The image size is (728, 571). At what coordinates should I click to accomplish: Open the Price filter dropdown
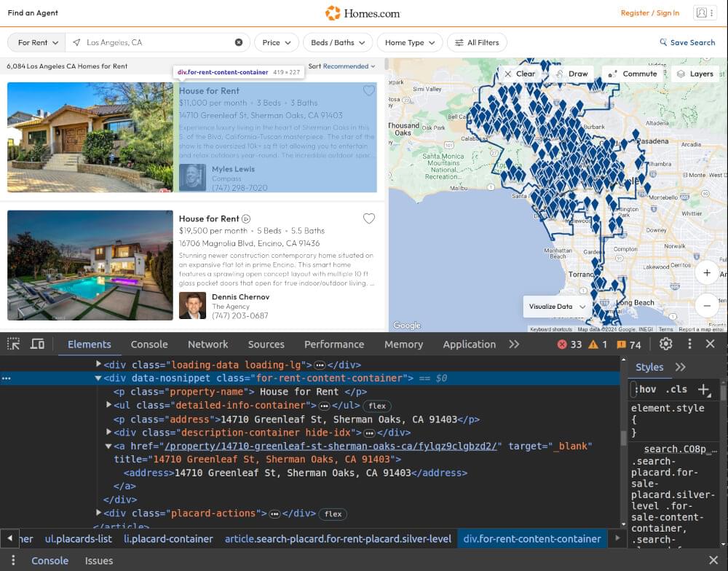[x=276, y=43]
